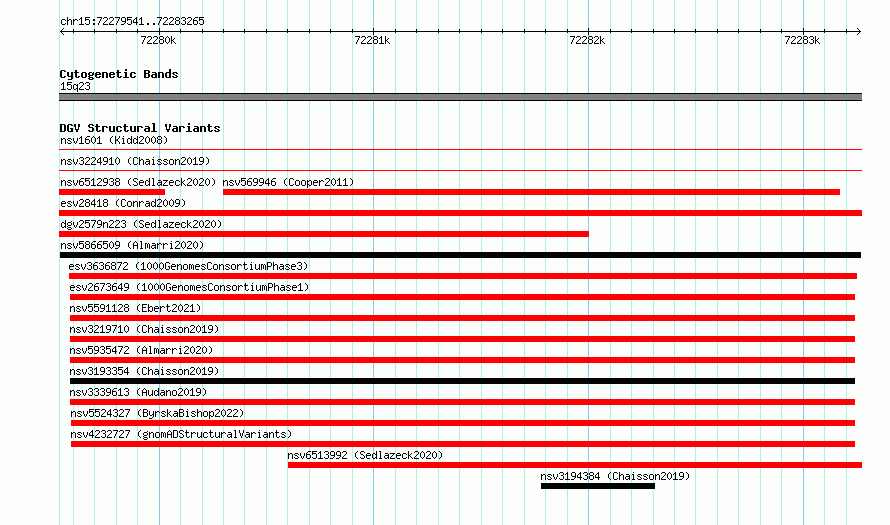Select the nsv569946 variant red bar
Image resolution: width=890 pixels, height=525 pixels.
point(531,192)
